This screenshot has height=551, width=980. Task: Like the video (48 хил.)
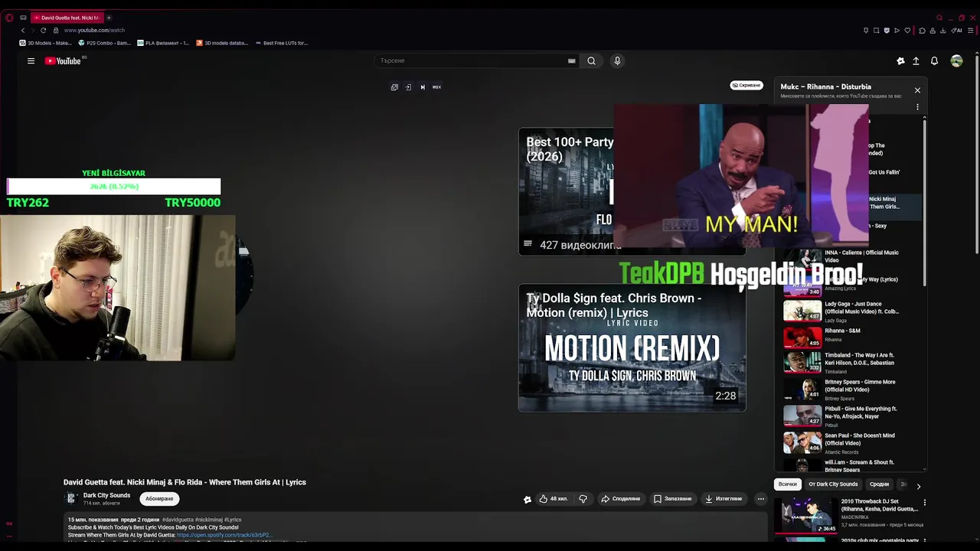[553, 499]
